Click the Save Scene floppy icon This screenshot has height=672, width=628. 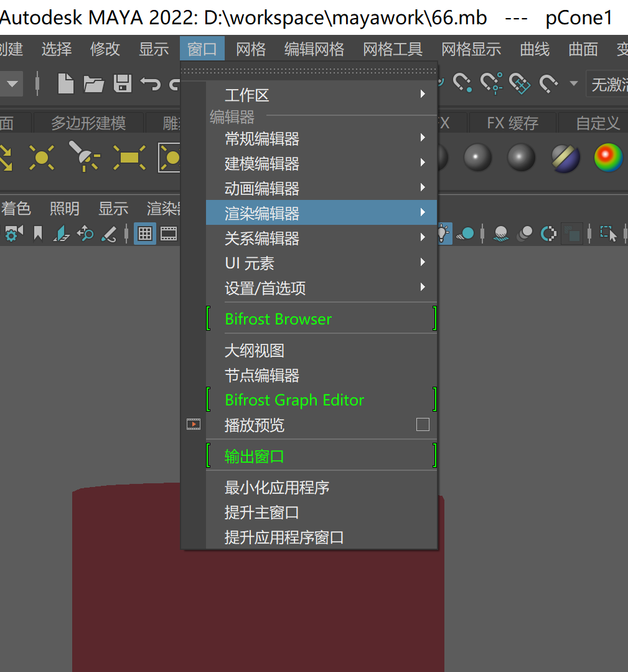pos(123,83)
